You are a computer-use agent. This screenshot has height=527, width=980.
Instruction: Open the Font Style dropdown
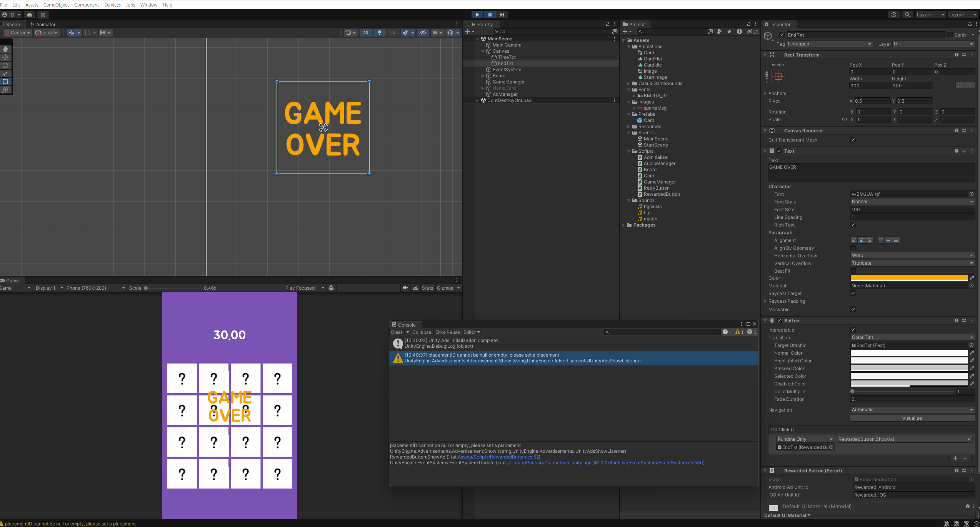pos(912,202)
